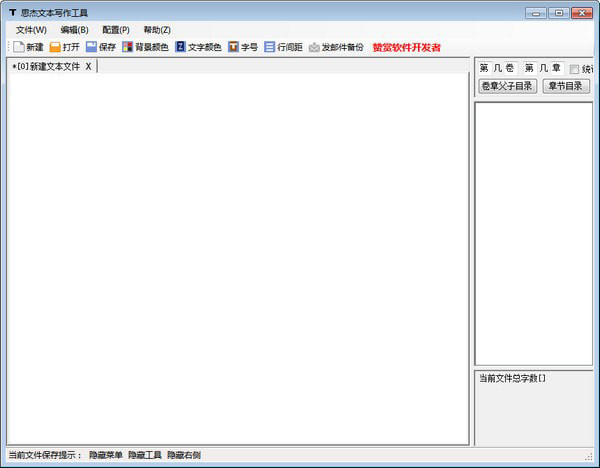The image size is (600, 468).
Task: Open the 配置(P) menu
Action: click(x=116, y=30)
